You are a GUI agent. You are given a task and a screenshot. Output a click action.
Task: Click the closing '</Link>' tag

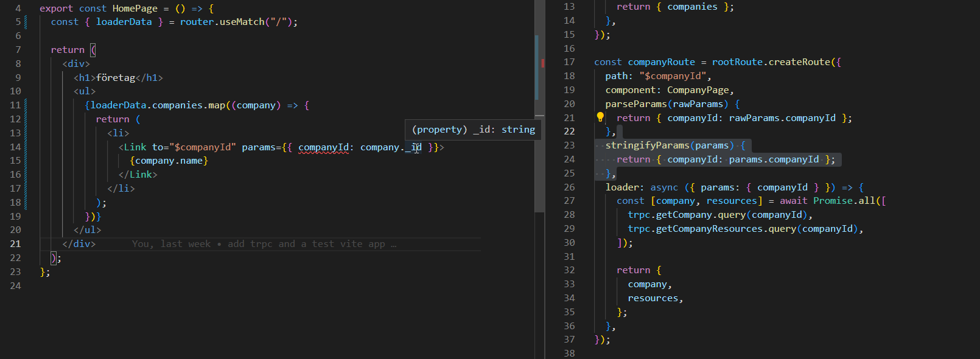[x=138, y=175]
